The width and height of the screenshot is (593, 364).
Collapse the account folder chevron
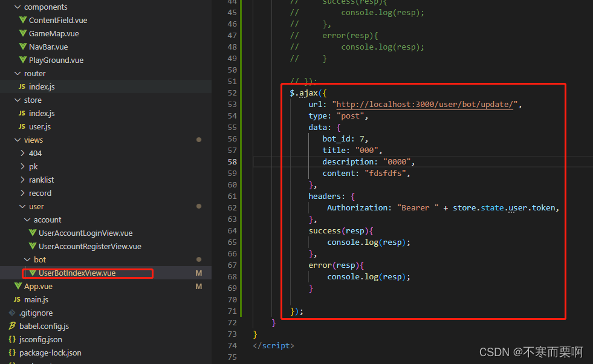[x=27, y=220]
